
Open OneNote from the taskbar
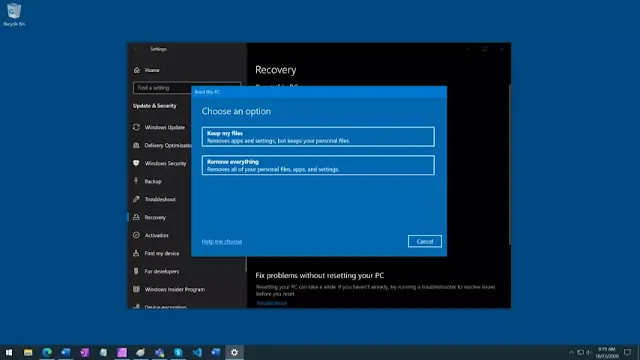[84, 352]
